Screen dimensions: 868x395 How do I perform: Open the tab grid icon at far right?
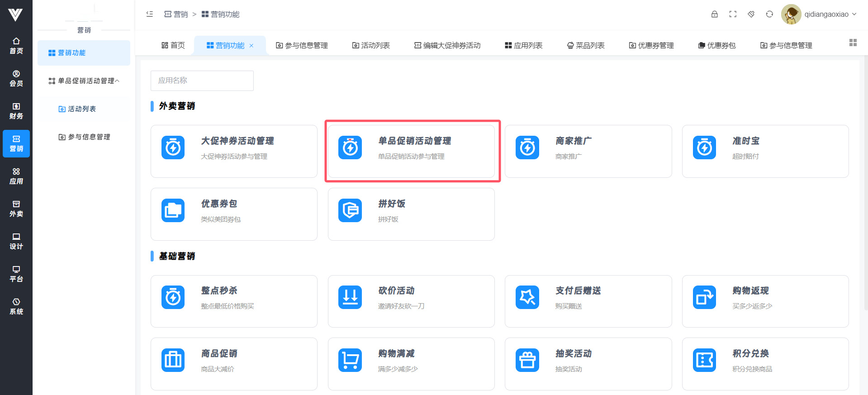coord(853,43)
